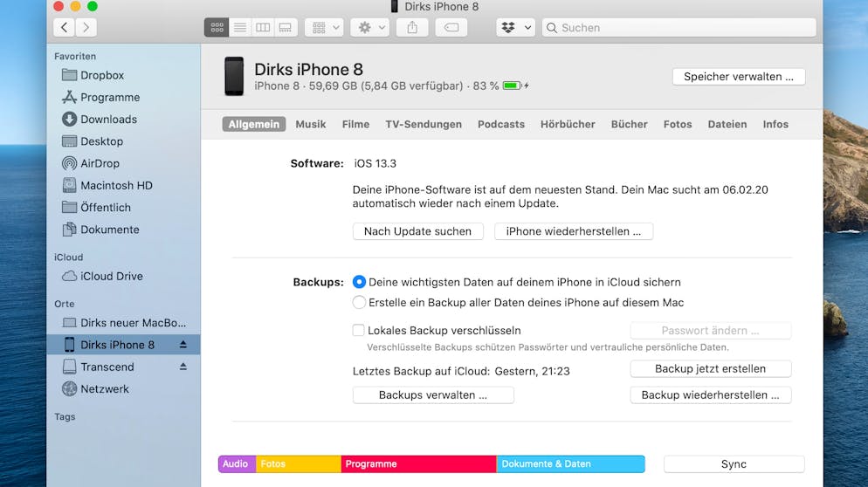Viewport: 868px width, 487px height.
Task: Open Macintosh HD in the sidebar
Action: [x=123, y=186]
